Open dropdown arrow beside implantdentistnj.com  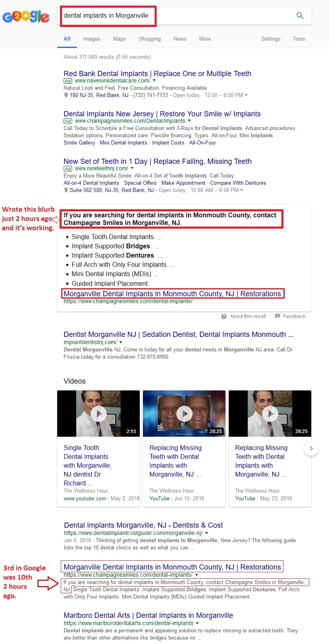tap(121, 342)
